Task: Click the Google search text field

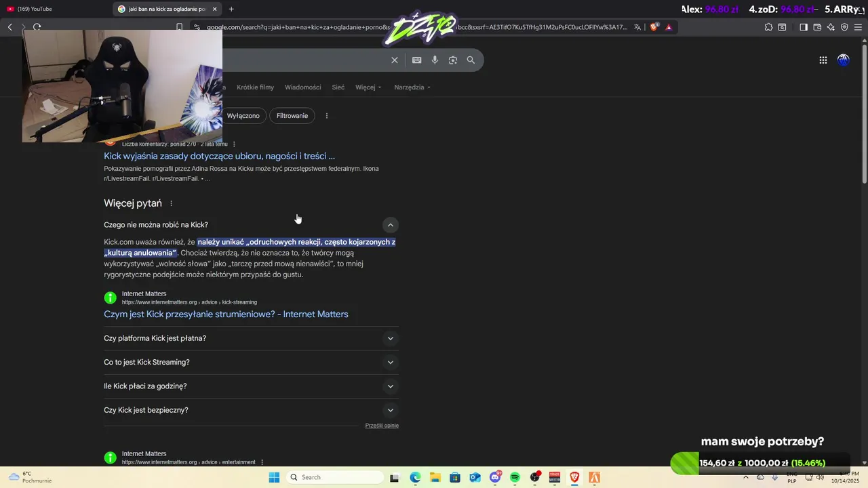Action: pos(305,60)
